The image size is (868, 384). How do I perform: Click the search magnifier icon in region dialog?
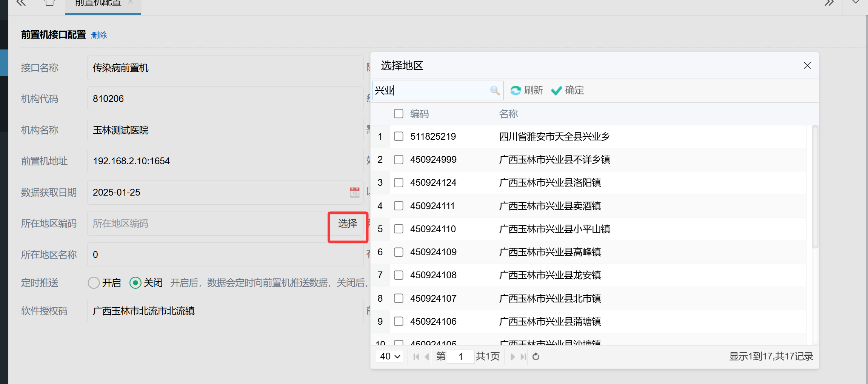pyautogui.click(x=495, y=91)
